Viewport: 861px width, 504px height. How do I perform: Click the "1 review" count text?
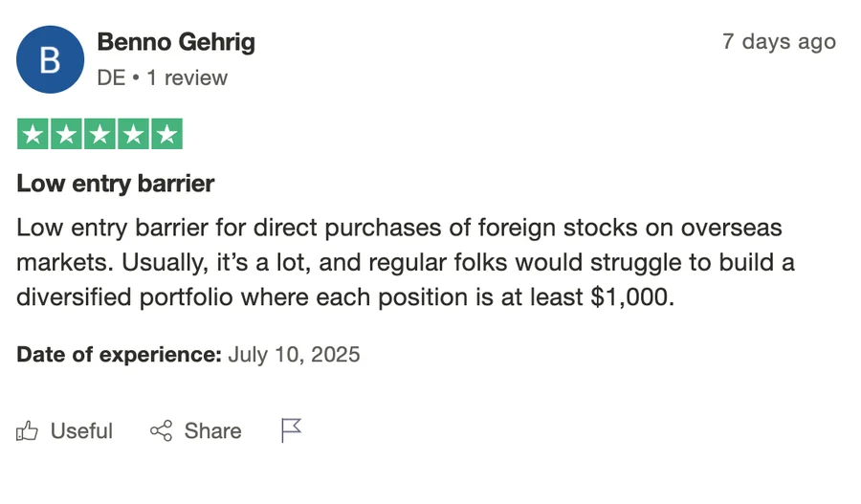click(187, 77)
